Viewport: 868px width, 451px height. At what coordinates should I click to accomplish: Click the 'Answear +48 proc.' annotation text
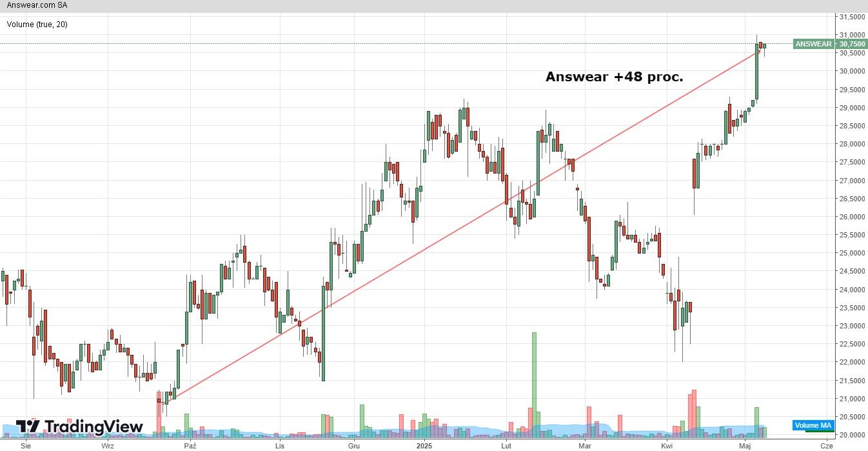click(614, 77)
